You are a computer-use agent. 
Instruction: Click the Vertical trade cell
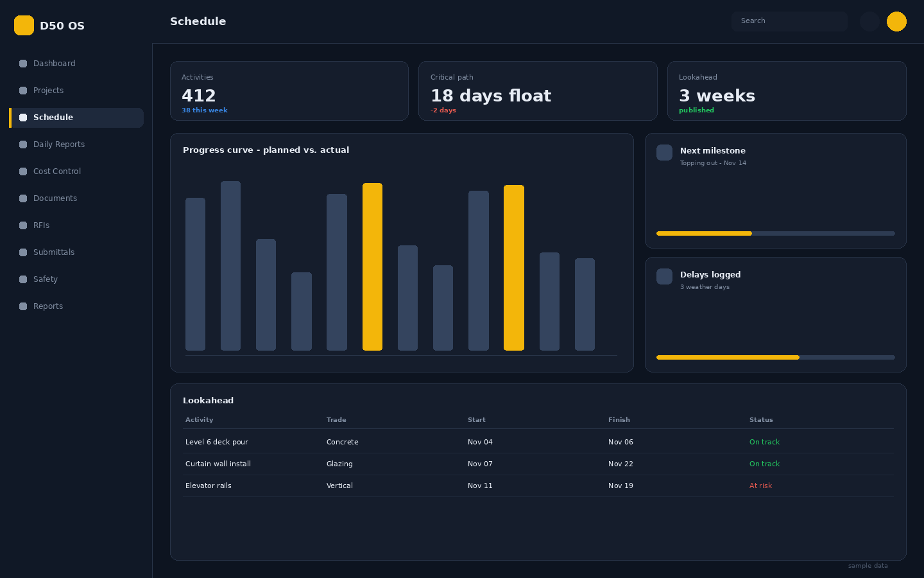click(339, 486)
